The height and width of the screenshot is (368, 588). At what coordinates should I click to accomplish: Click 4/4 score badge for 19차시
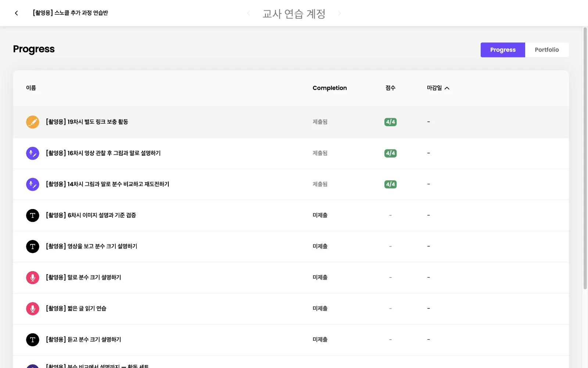[x=390, y=122]
